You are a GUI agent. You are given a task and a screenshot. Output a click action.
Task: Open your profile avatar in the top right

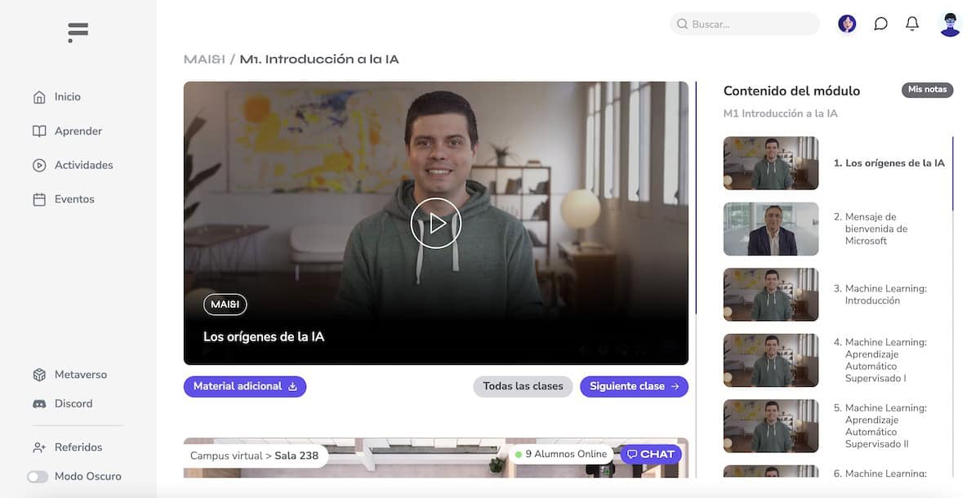(950, 24)
